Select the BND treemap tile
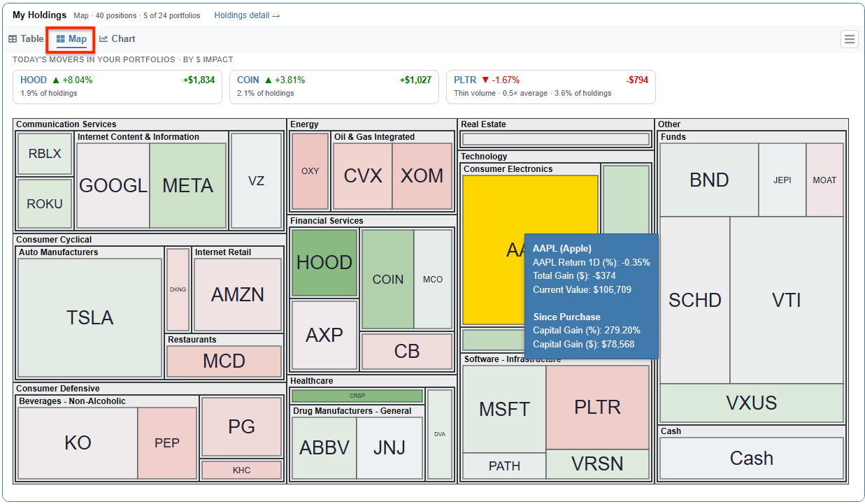The height and width of the screenshot is (504, 865). tap(709, 180)
